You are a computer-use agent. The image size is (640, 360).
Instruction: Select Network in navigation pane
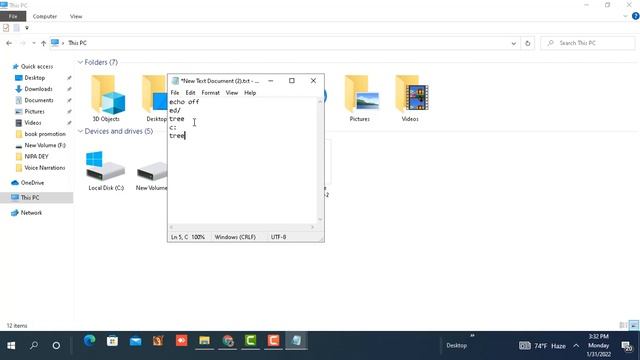click(x=31, y=213)
